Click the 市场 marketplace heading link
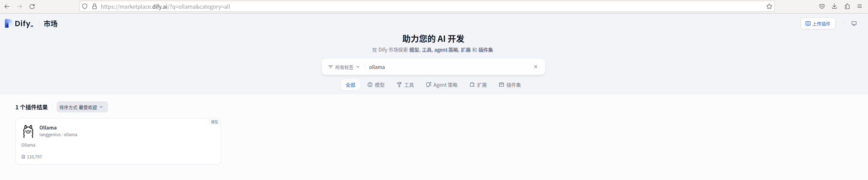This screenshot has width=868, height=180. tap(51, 23)
